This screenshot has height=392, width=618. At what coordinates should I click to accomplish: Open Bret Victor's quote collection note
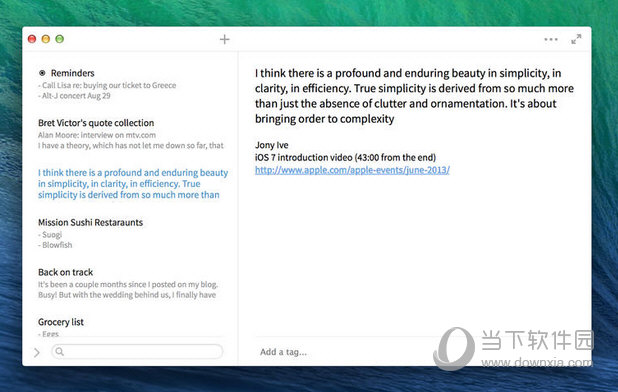click(131, 134)
